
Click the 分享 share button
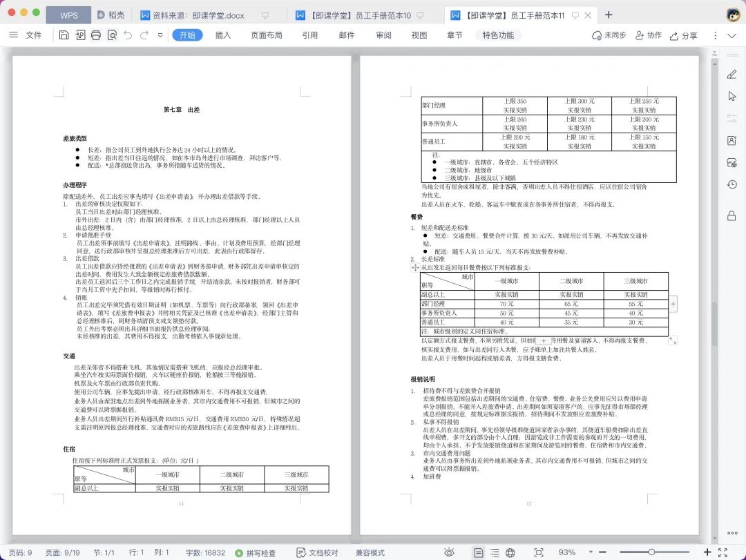click(683, 36)
